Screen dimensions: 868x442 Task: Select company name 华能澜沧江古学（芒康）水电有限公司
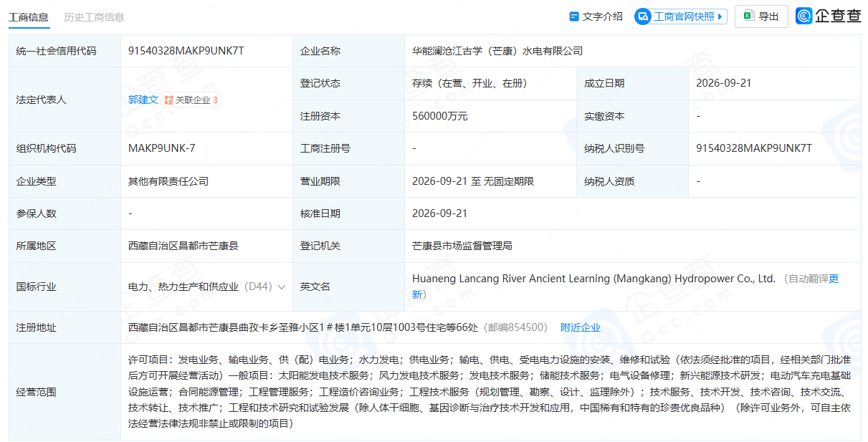(x=497, y=51)
